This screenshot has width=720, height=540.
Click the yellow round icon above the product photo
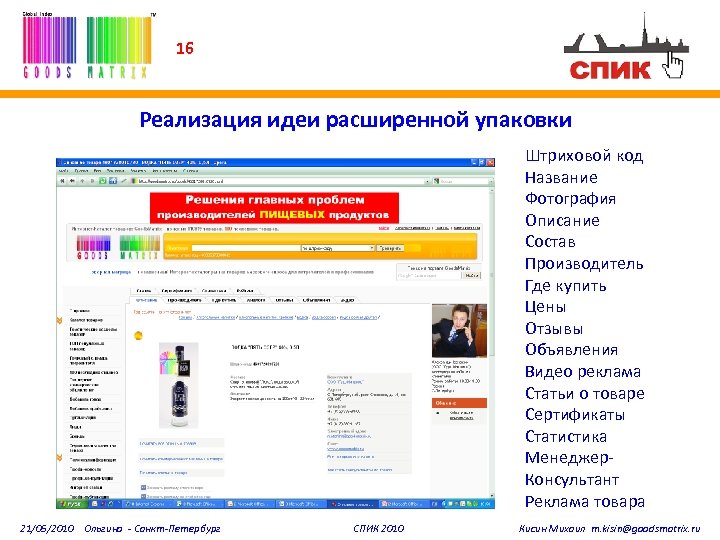138,335
